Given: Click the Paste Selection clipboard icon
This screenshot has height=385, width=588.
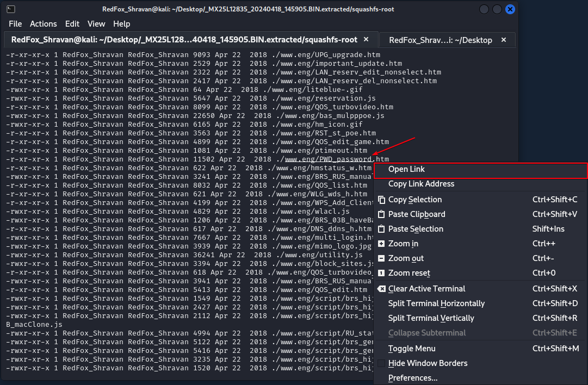Looking at the screenshot, I should pos(381,229).
